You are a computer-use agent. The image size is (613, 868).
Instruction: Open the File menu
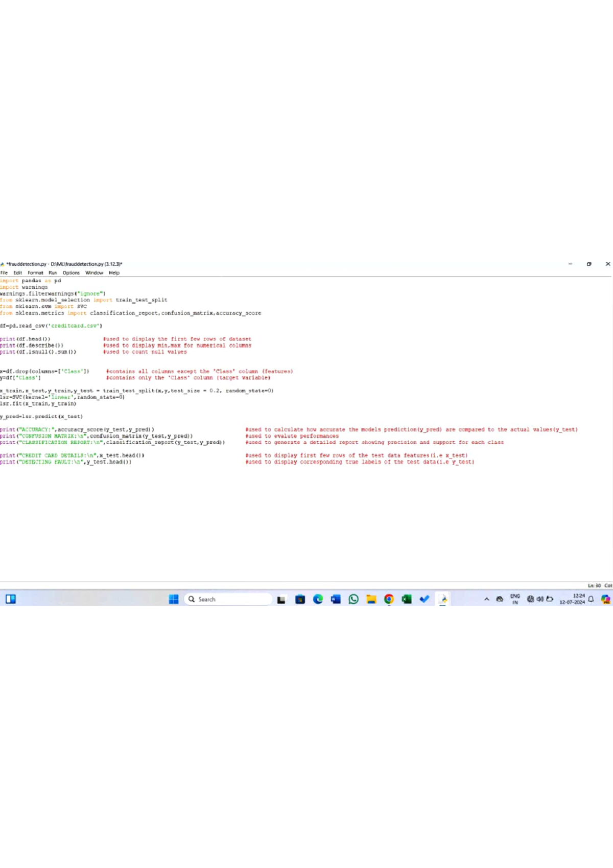[4, 273]
